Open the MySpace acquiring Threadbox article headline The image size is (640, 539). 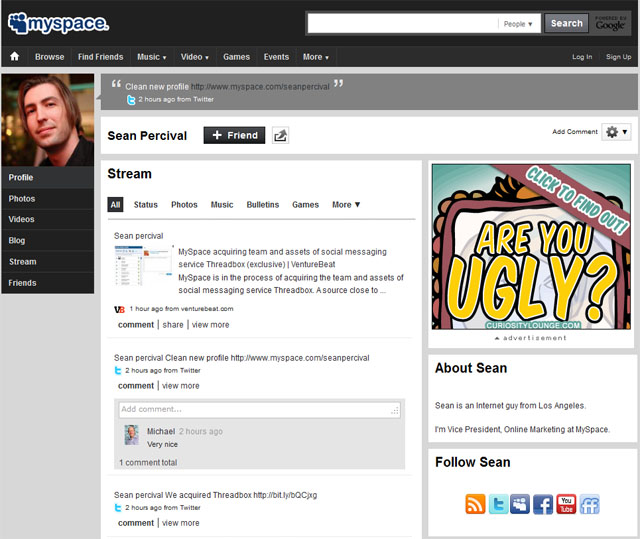[x=282, y=258]
